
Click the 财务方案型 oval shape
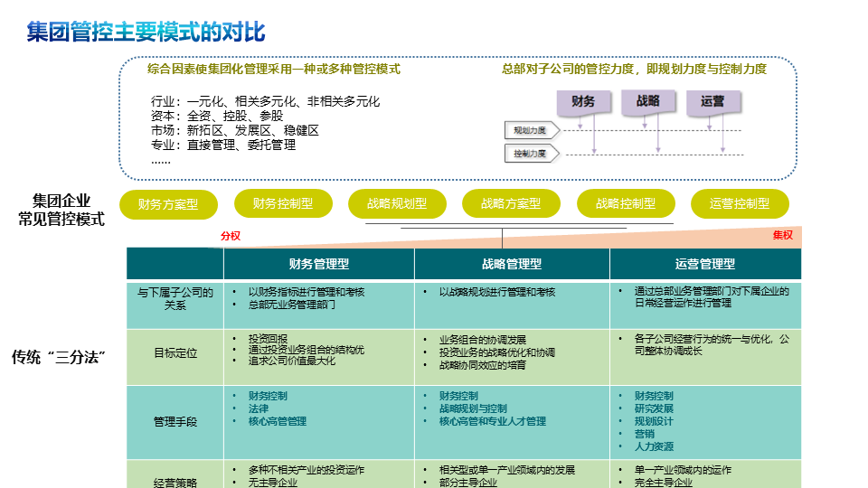point(168,205)
